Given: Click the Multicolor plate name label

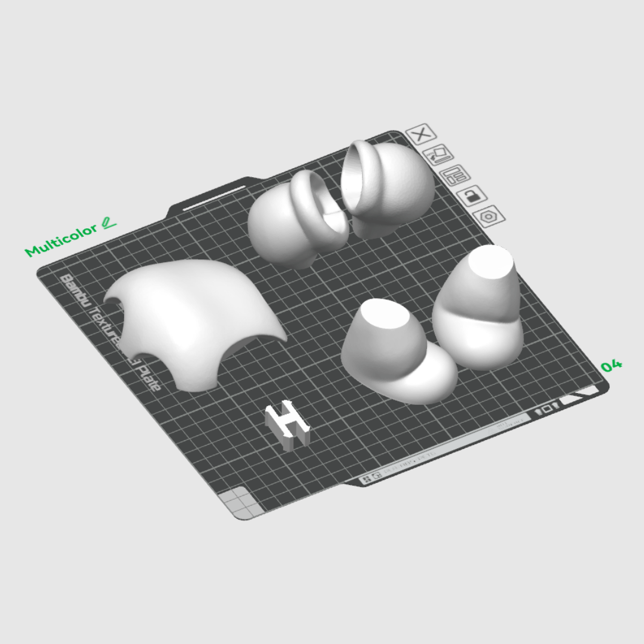Looking at the screenshot, I should tap(61, 240).
